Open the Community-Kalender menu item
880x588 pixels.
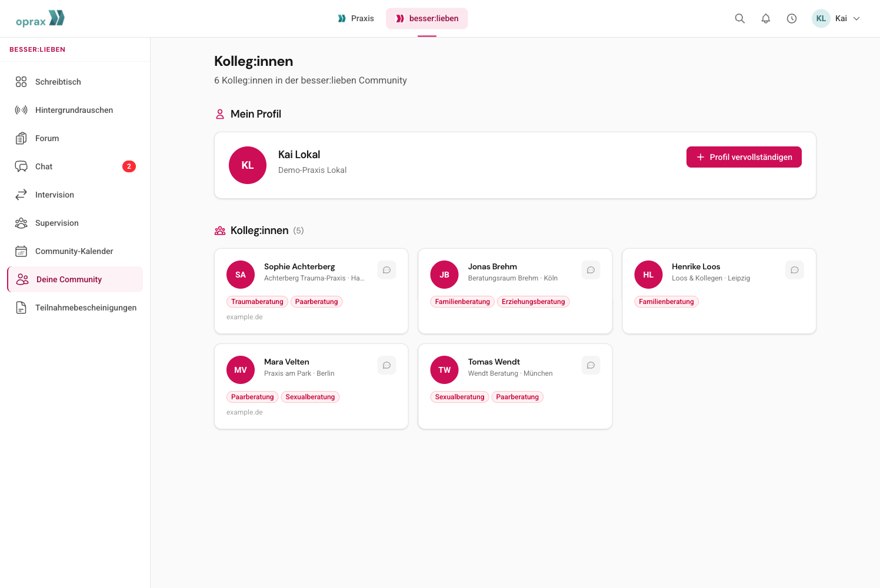(75, 251)
